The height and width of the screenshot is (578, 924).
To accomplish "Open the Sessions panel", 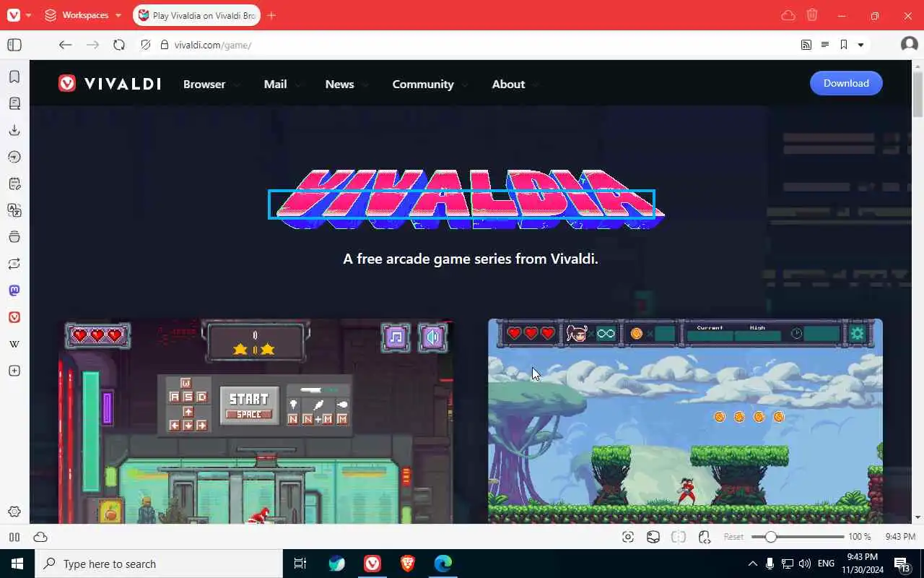I will (x=14, y=264).
